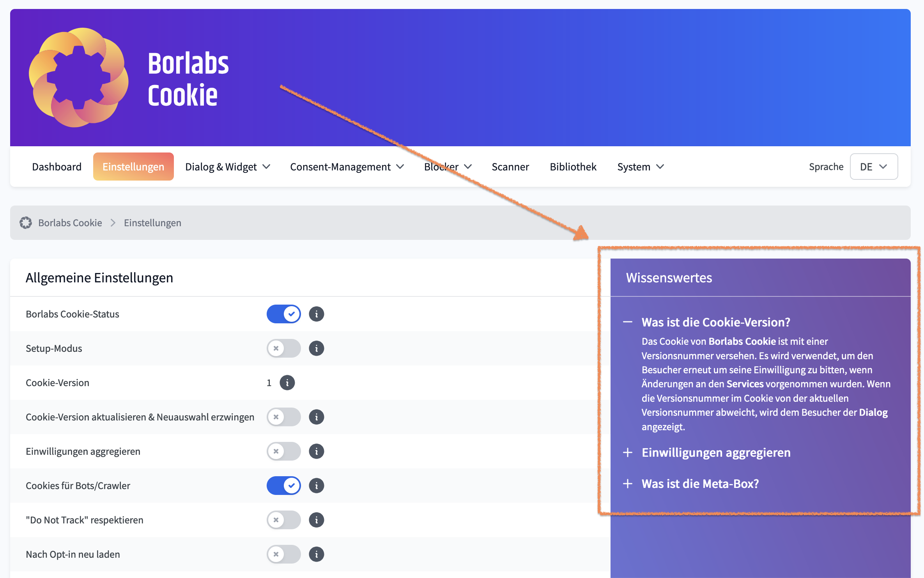Open info icon for Setup-Modus

pos(317,348)
